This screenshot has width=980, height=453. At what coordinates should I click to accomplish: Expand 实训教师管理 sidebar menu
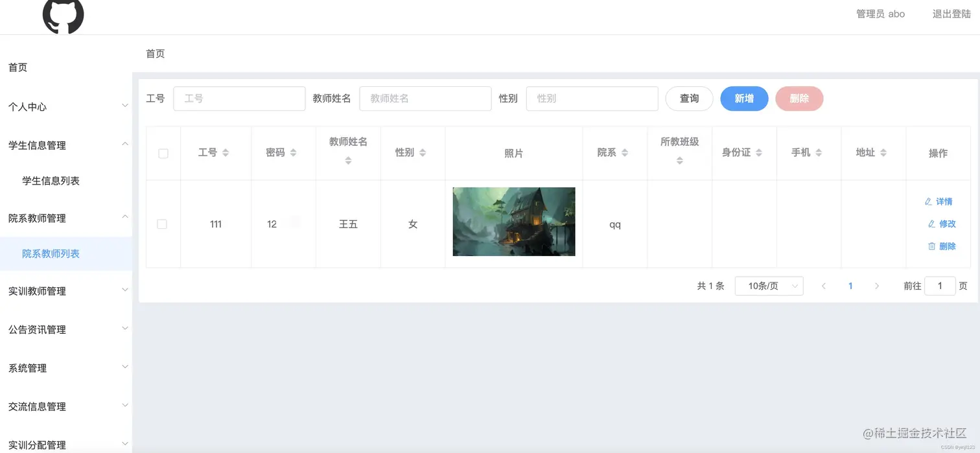(66, 291)
